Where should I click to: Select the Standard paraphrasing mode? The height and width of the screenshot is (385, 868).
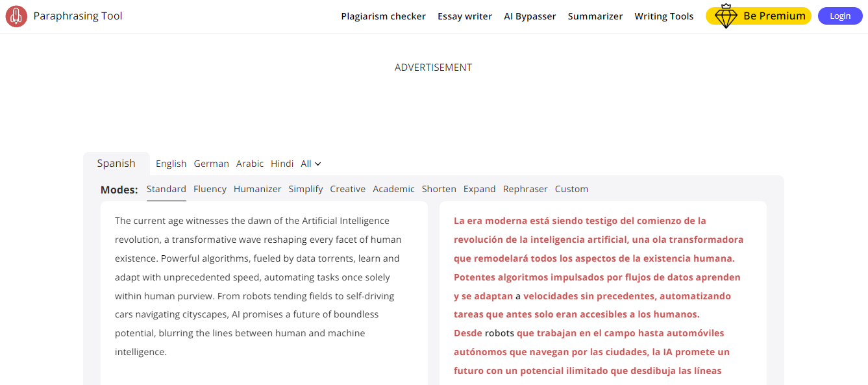(x=166, y=189)
